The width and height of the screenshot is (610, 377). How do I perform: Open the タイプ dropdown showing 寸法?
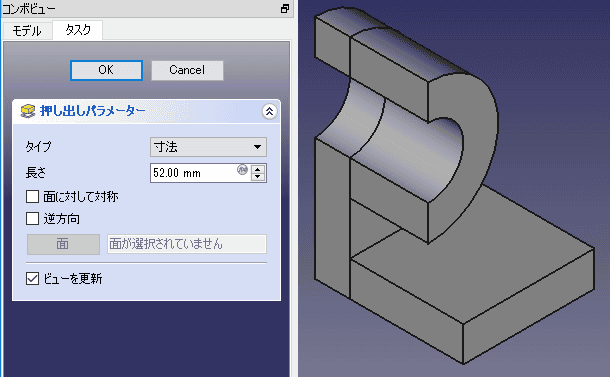click(208, 147)
